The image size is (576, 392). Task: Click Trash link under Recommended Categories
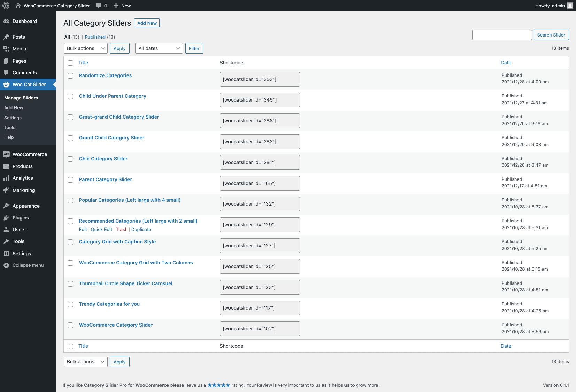(x=122, y=230)
